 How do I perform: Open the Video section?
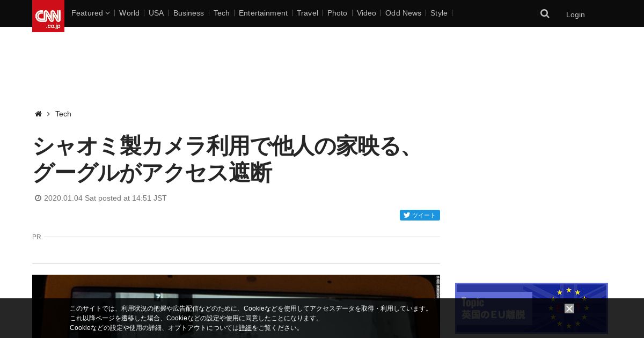coord(367,13)
